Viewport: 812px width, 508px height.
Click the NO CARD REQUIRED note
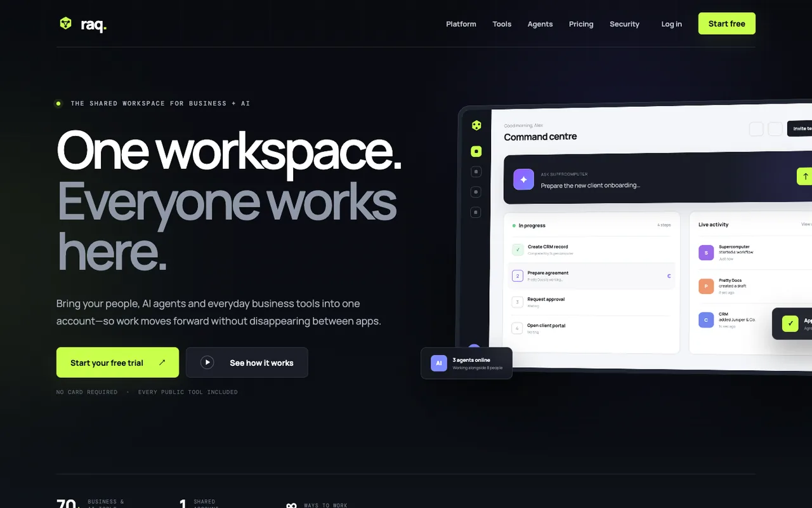[87, 392]
